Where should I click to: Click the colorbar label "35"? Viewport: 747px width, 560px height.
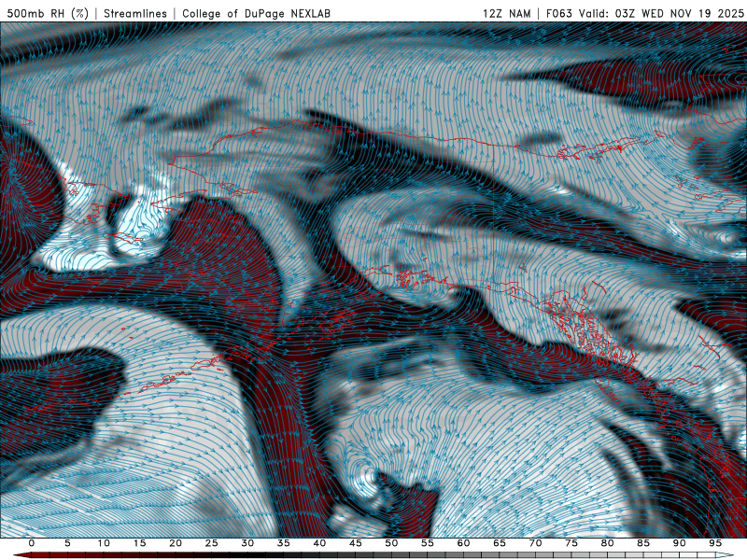coord(284,543)
